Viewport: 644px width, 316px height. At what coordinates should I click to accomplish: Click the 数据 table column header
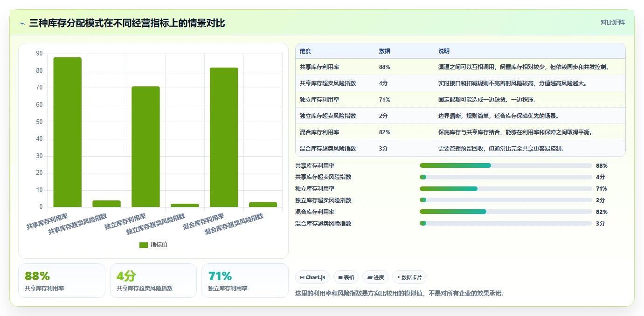(385, 51)
